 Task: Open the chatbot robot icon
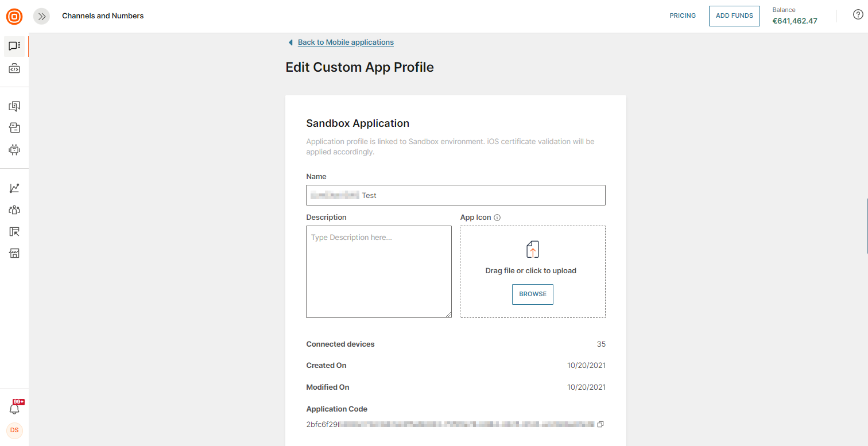pos(14,150)
